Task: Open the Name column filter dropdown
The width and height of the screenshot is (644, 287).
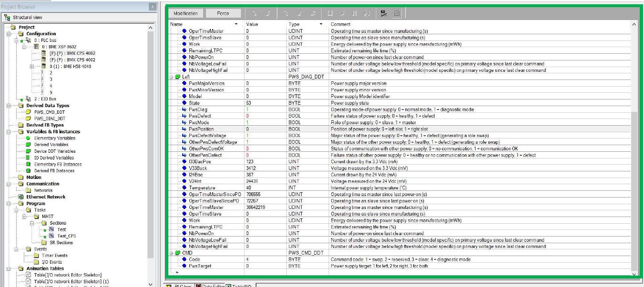Action: 236,24
